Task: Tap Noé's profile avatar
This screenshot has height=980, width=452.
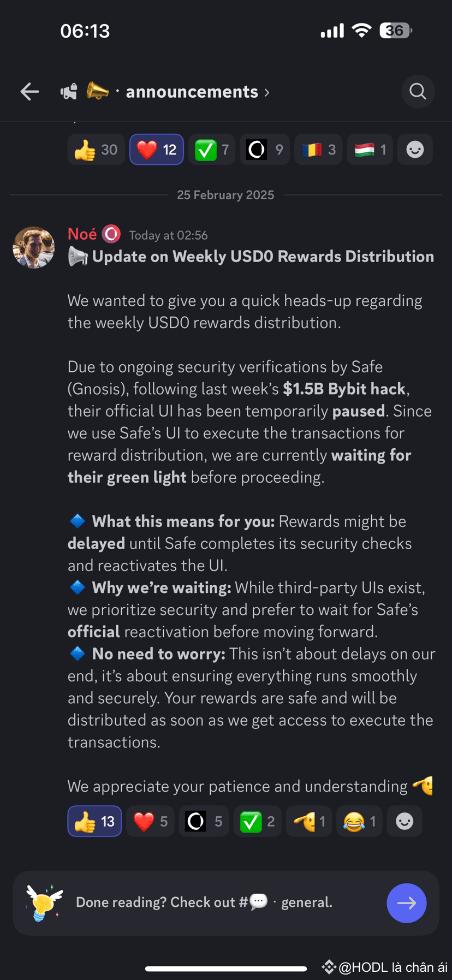Action: pyautogui.click(x=33, y=247)
